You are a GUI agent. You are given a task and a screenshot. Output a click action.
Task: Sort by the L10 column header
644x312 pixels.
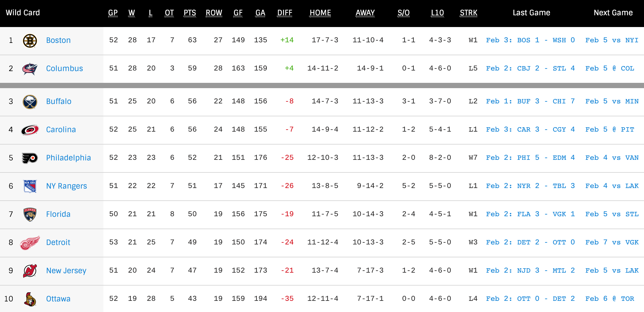(437, 13)
